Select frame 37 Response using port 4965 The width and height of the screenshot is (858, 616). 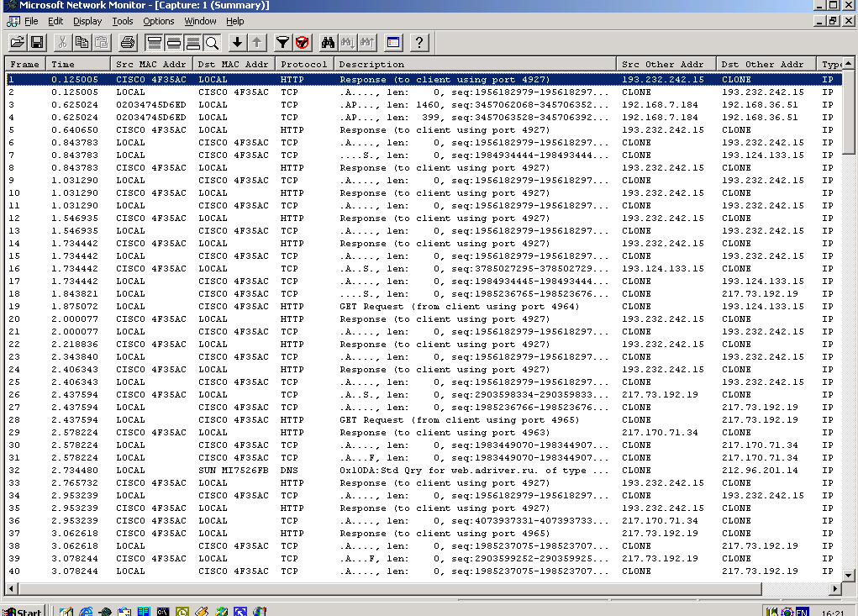(424, 533)
